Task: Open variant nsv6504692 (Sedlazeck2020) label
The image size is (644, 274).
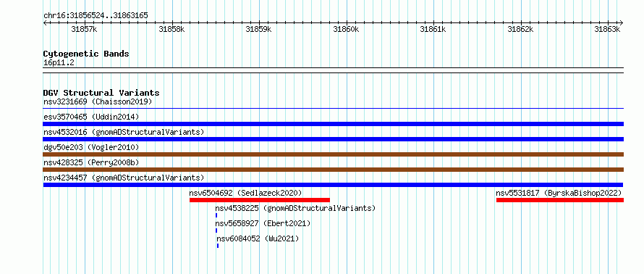Action: (245, 193)
